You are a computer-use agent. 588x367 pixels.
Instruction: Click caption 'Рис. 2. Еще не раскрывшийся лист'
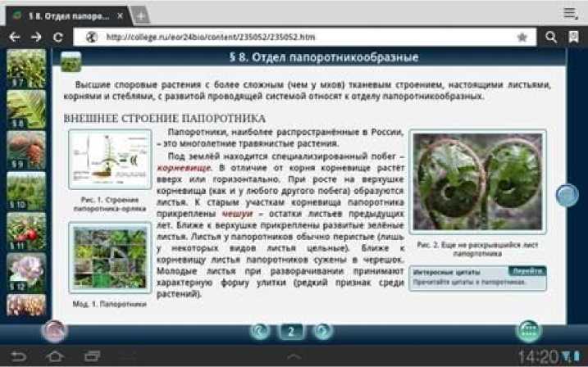[x=477, y=245]
